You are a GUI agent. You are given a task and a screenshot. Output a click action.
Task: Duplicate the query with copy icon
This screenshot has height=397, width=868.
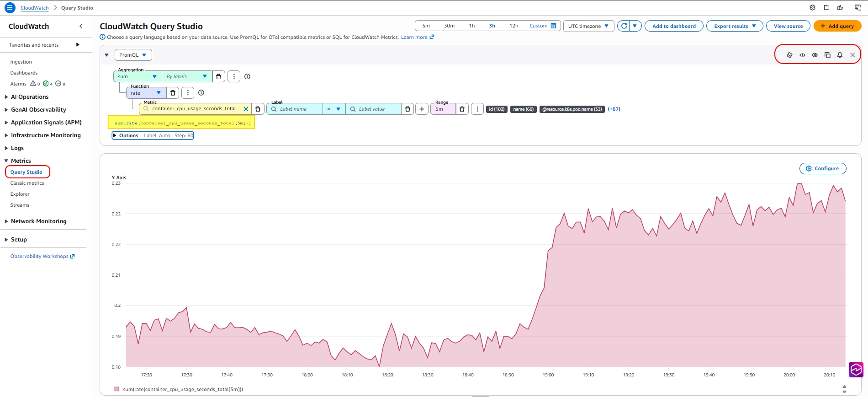(827, 55)
